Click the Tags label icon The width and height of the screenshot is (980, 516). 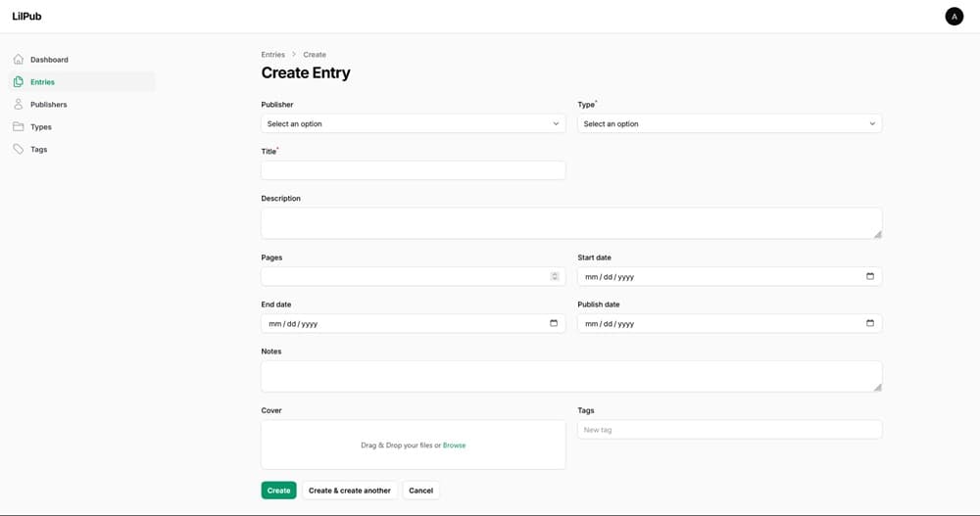pyautogui.click(x=19, y=150)
